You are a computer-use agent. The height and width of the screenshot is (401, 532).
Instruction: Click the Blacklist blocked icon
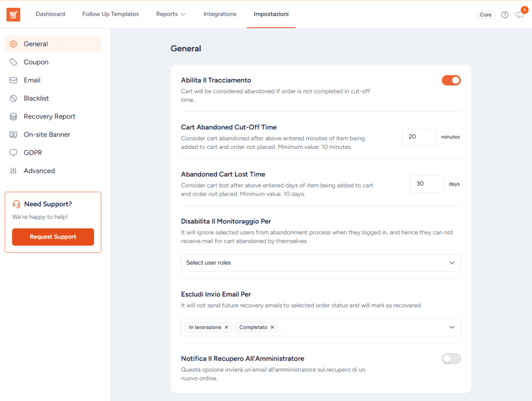click(x=13, y=98)
